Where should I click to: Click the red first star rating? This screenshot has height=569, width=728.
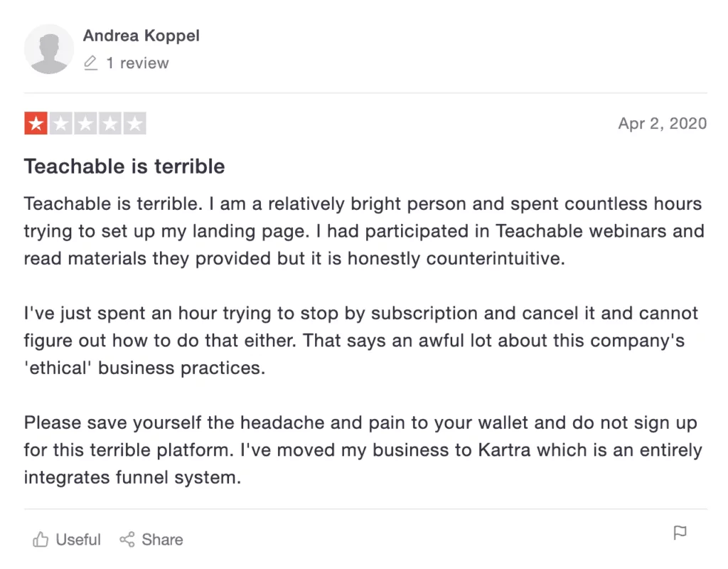[x=36, y=124]
